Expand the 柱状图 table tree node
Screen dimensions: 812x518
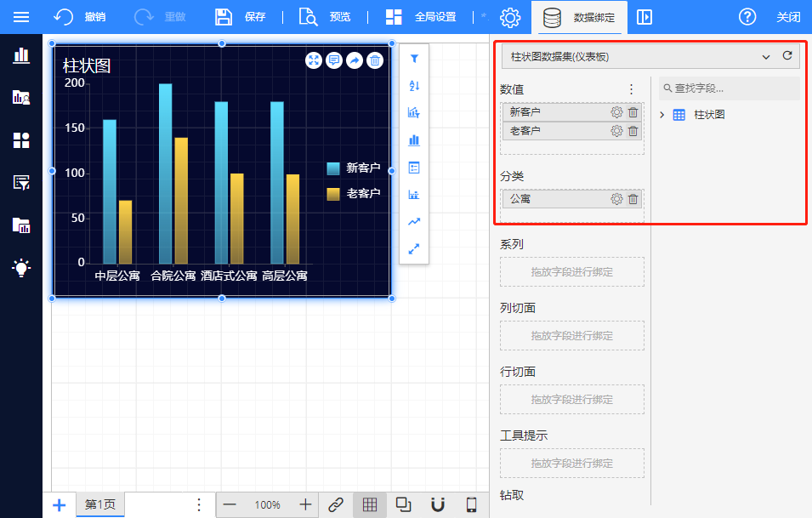pyautogui.click(x=662, y=115)
